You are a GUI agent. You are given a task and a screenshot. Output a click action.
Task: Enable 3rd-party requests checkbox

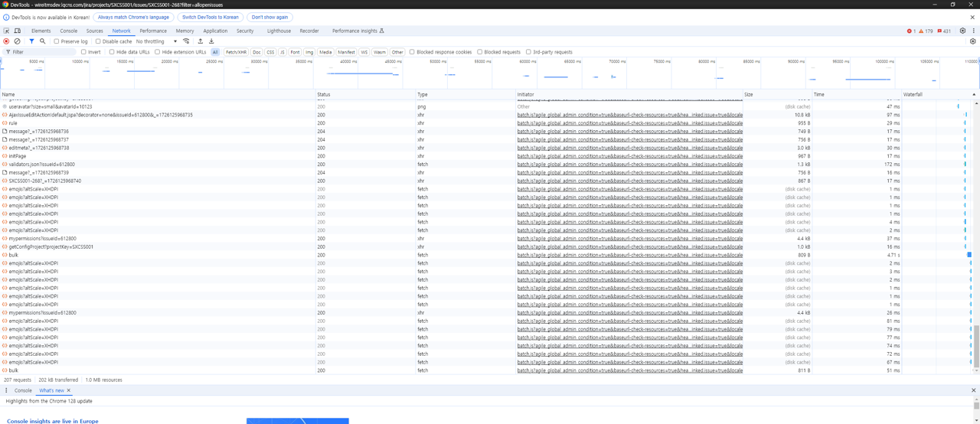[x=528, y=52]
